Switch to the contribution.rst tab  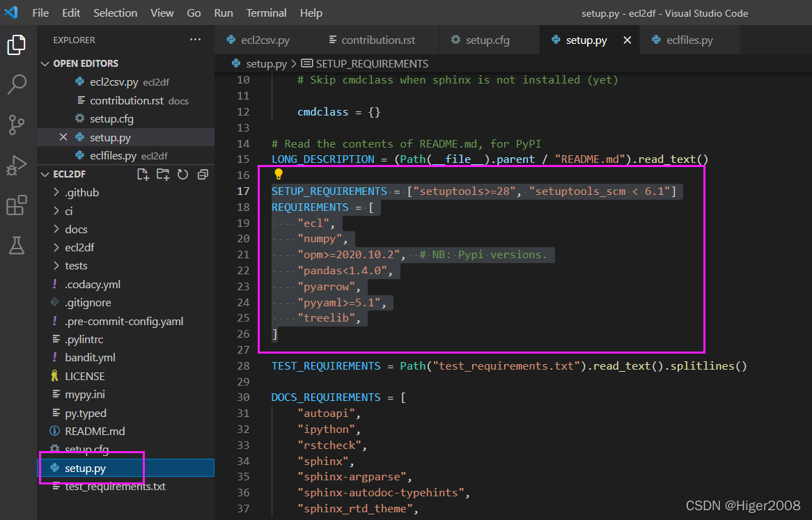[377, 40]
